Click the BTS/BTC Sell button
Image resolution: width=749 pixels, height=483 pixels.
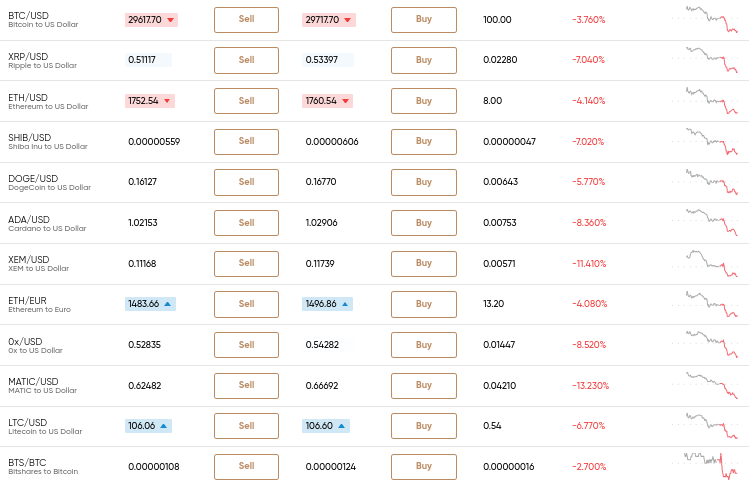coord(246,467)
